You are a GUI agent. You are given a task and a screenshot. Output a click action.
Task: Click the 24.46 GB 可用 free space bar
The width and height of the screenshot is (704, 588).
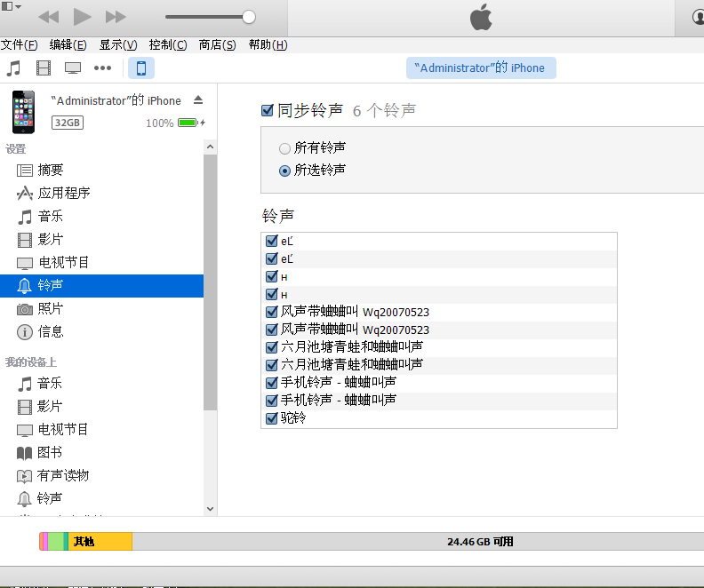click(x=418, y=541)
